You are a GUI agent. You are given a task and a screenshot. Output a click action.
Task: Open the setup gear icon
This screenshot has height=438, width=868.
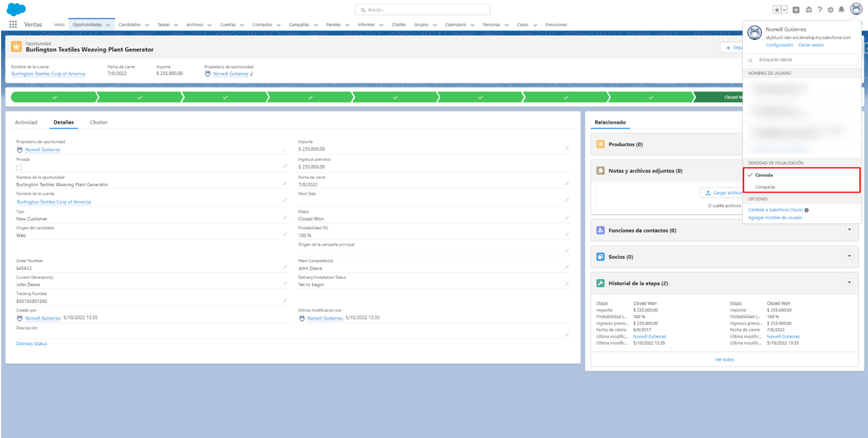pos(830,10)
